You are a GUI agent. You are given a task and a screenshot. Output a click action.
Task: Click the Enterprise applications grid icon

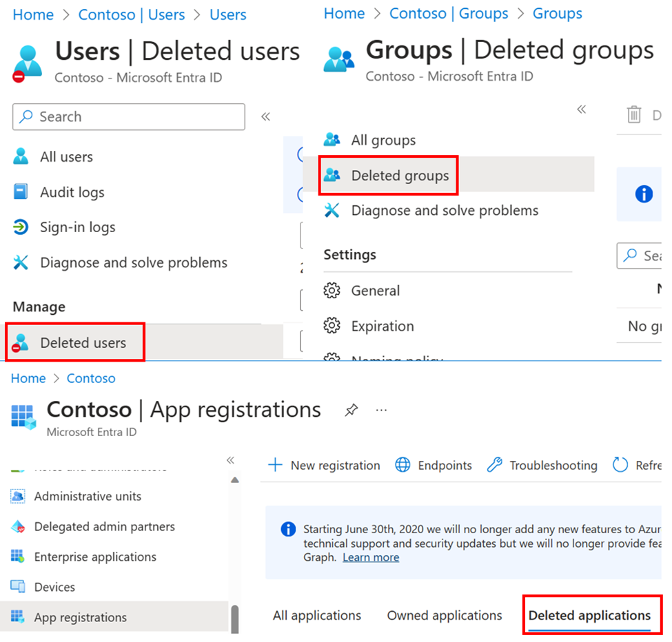pyautogui.click(x=17, y=557)
